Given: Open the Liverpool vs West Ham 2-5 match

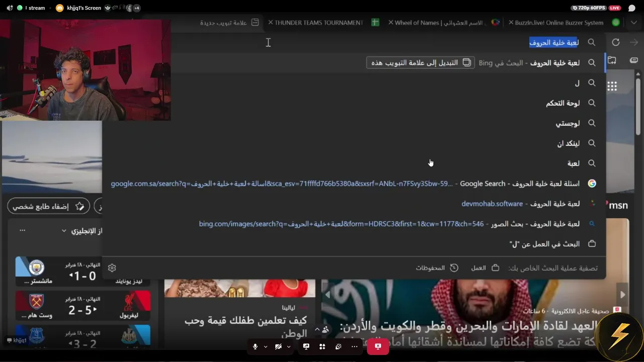Looking at the screenshot, I should (x=83, y=306).
